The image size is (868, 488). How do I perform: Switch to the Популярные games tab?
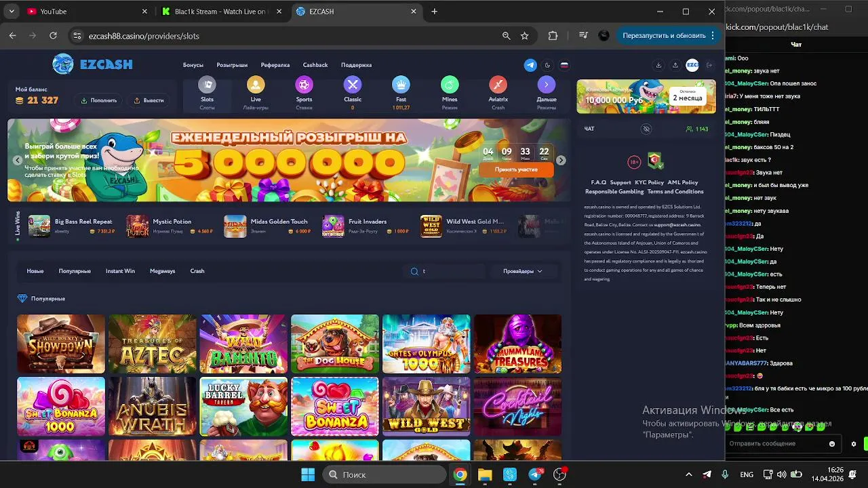75,271
